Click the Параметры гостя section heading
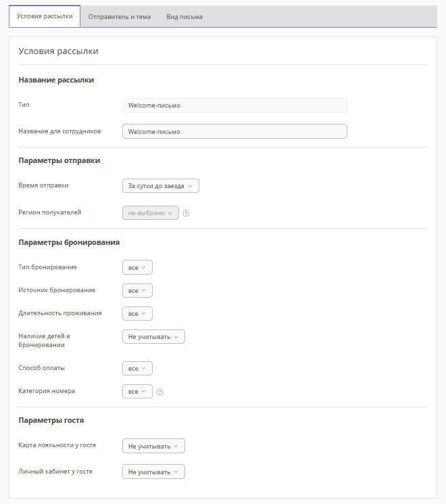The image size is (446, 504). [51, 420]
